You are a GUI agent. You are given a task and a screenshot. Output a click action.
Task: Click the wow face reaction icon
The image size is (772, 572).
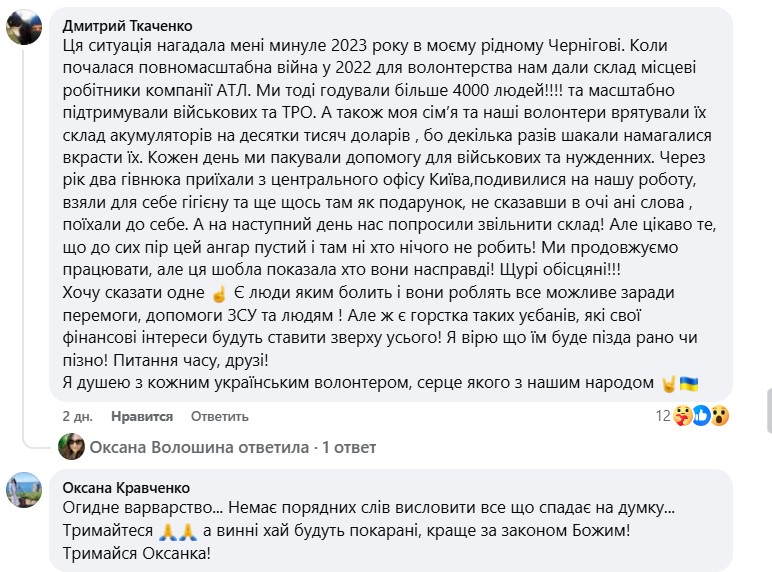pyautogui.click(x=718, y=415)
